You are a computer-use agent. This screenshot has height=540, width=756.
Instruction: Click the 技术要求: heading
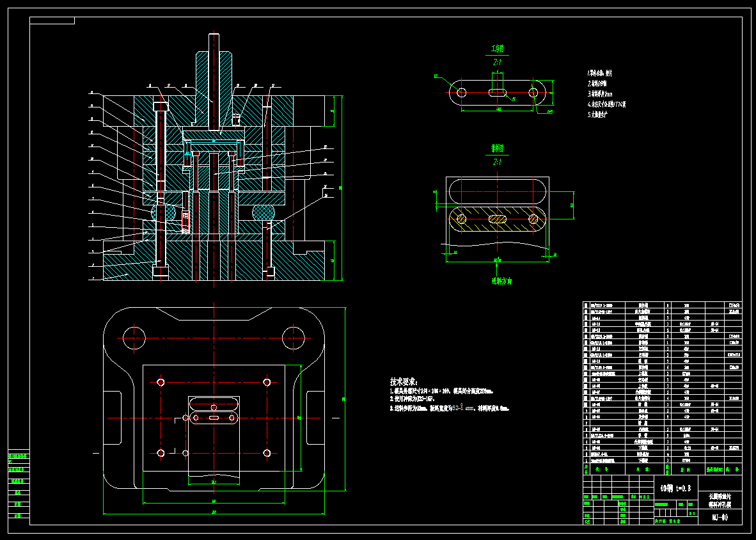pyautogui.click(x=404, y=381)
